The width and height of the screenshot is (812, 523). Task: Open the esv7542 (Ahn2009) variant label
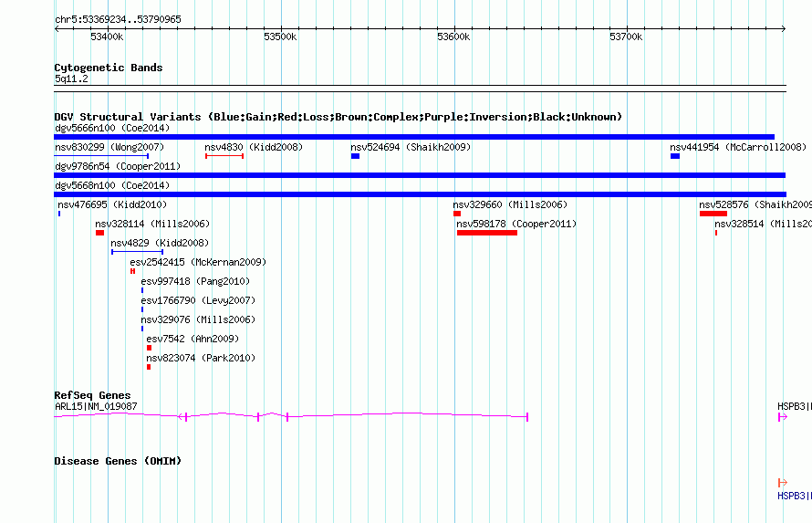[x=193, y=339]
